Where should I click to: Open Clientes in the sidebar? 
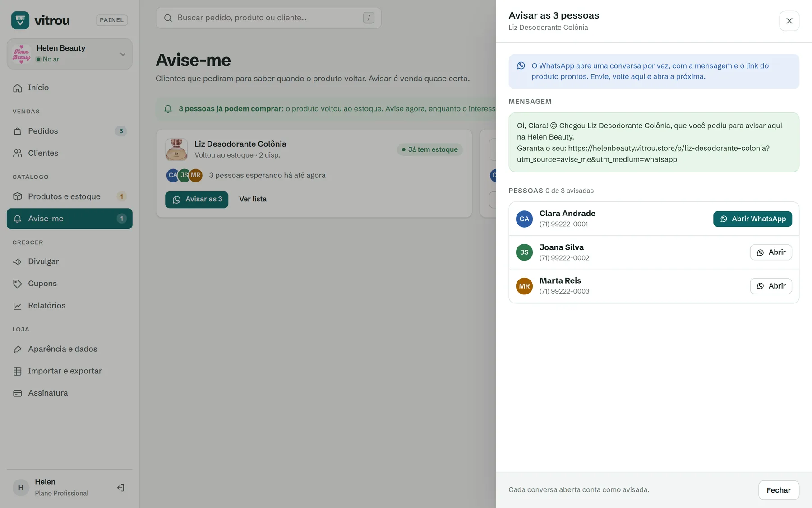click(69, 153)
